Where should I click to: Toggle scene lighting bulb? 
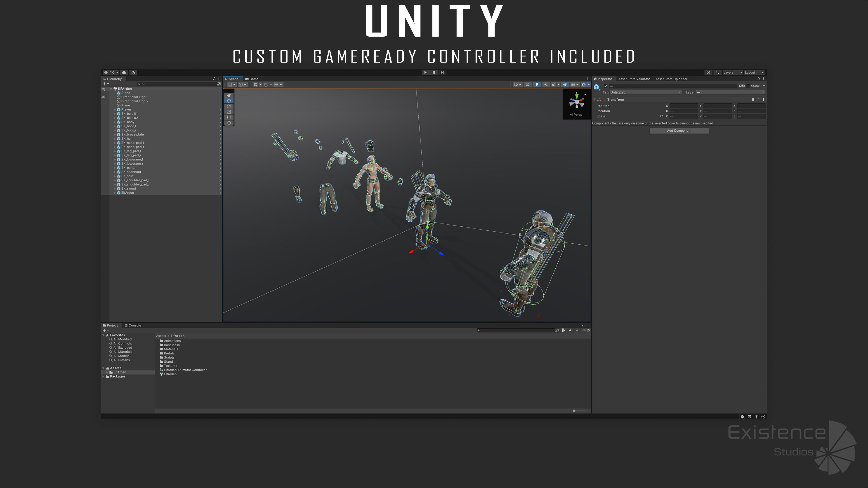(537, 84)
